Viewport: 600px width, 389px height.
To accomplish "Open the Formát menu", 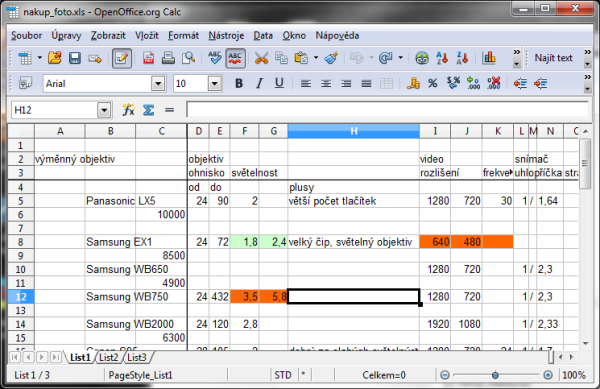I will [183, 36].
